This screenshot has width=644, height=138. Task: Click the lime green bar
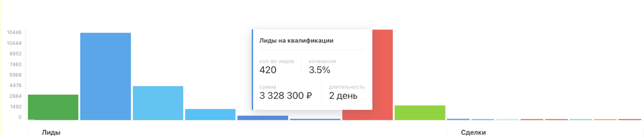tap(420, 113)
